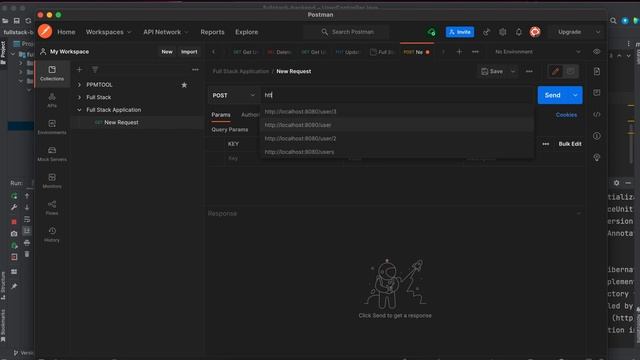Select New Request in Full Stack Application
Viewport: 640px width, 360px height.
121,122
